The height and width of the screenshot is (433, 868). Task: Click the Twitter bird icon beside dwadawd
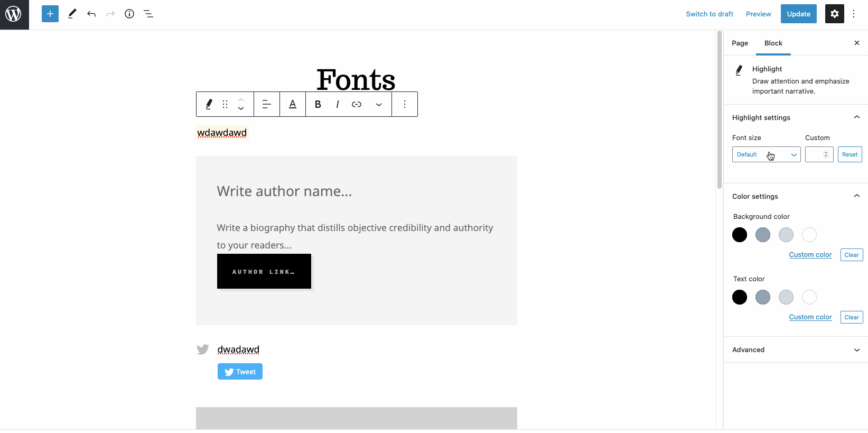(202, 349)
